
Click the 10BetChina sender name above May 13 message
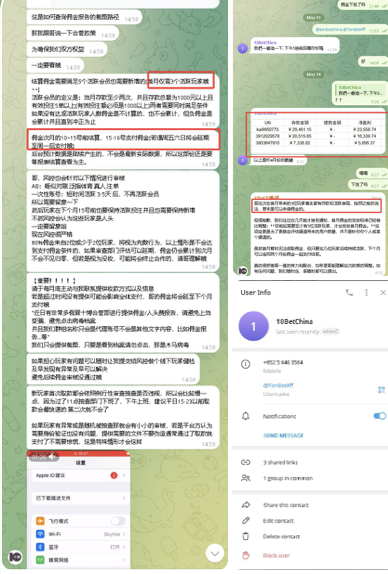click(265, 42)
